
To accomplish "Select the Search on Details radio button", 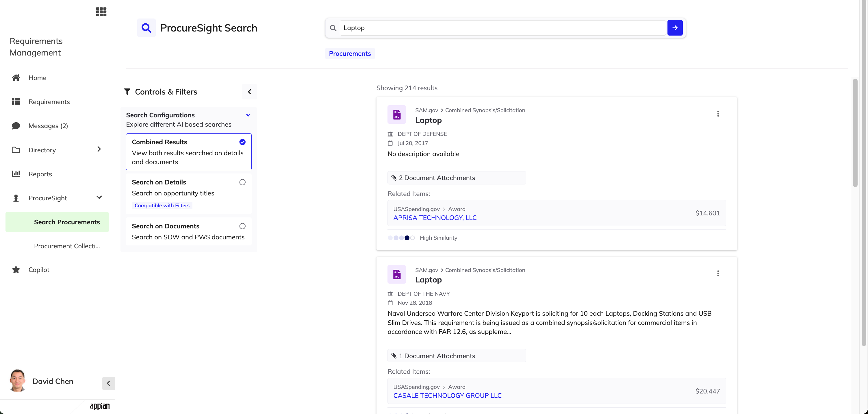I will pyautogui.click(x=242, y=182).
